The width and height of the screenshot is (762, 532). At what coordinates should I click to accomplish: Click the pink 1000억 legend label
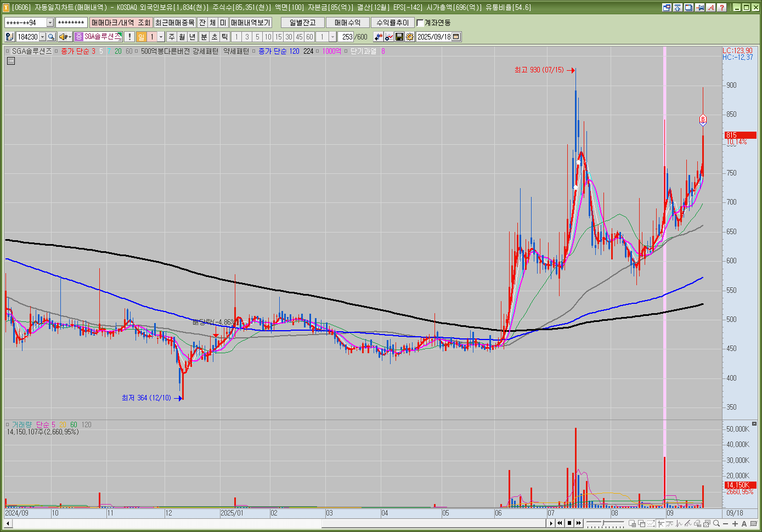[x=331, y=51]
